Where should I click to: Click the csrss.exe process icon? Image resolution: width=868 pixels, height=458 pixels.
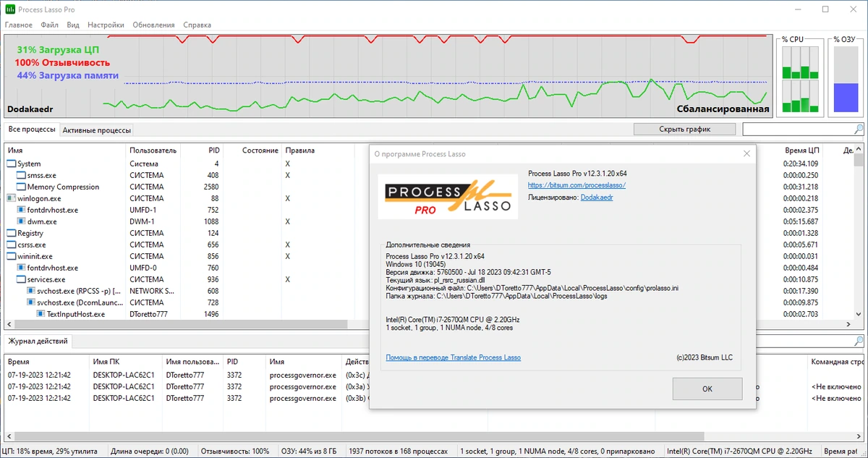point(11,245)
